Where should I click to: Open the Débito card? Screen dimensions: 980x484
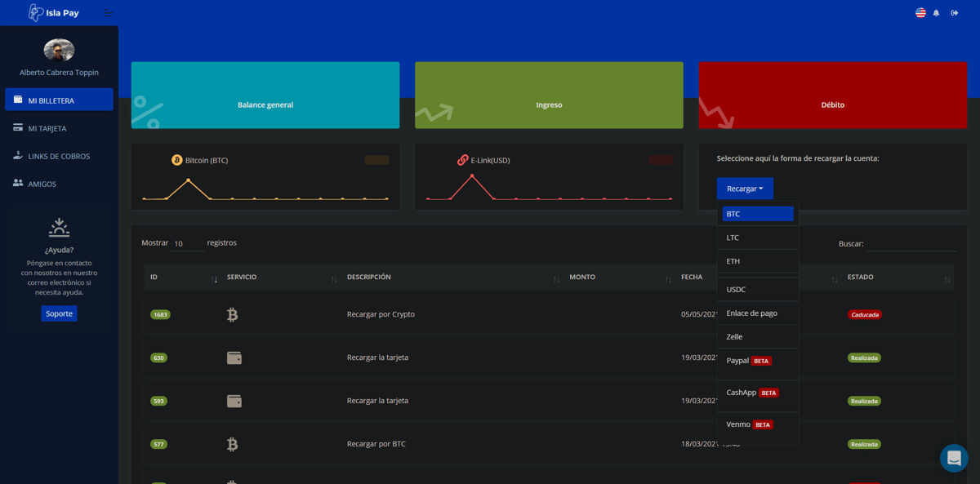832,95
